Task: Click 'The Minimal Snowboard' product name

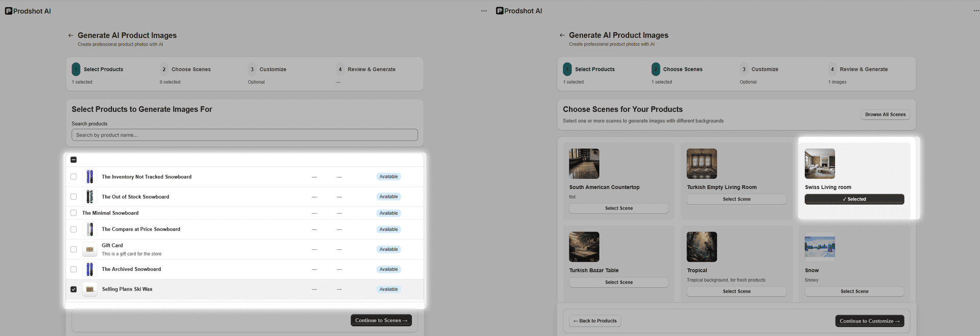Action: click(x=110, y=213)
